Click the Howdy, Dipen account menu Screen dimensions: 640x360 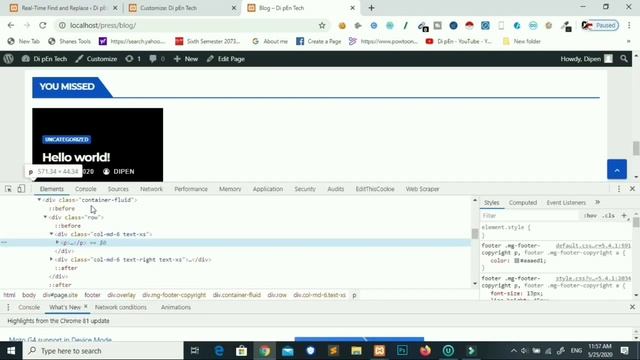(x=586, y=59)
